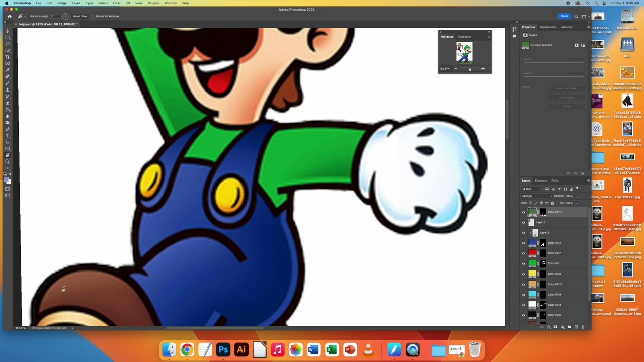Select the Eraser tool
The image size is (644, 362).
coord(7,103)
